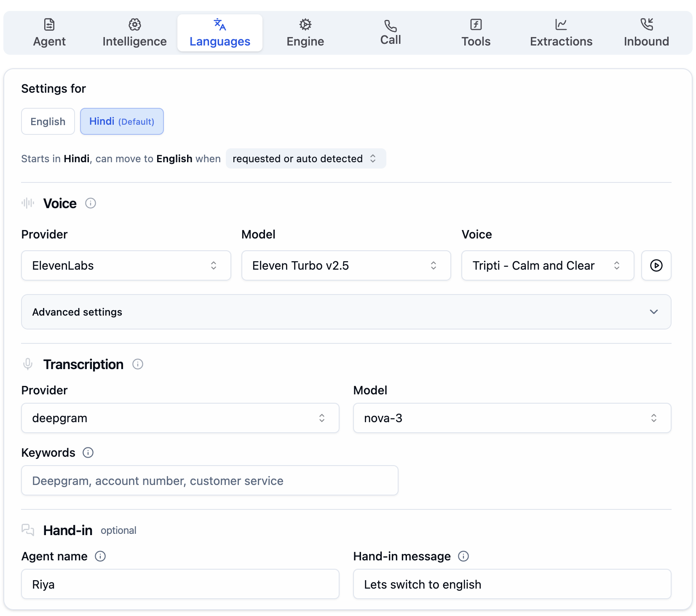Open the nova-3 transcription model dropdown
Viewport: 696px width, 616px height.
tap(512, 418)
